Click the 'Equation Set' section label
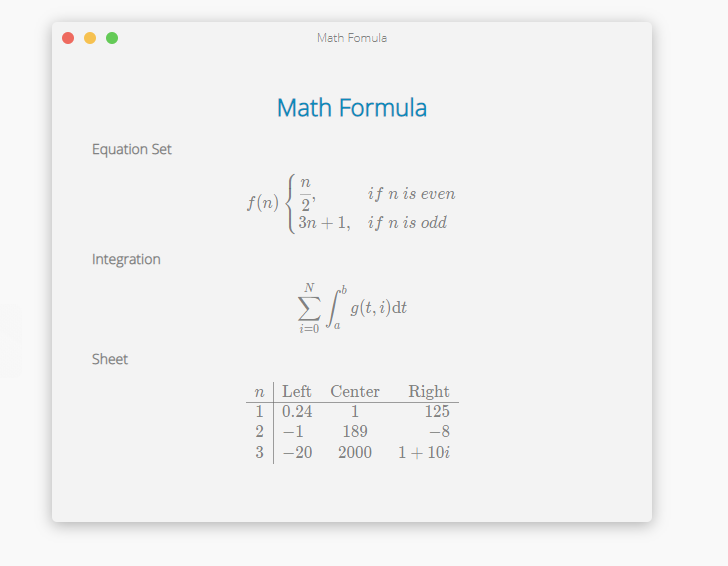The width and height of the screenshot is (728, 566). pos(132,149)
